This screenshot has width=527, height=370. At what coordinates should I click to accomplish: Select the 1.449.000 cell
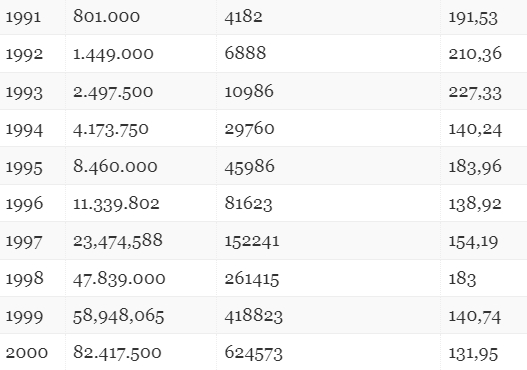(x=113, y=54)
